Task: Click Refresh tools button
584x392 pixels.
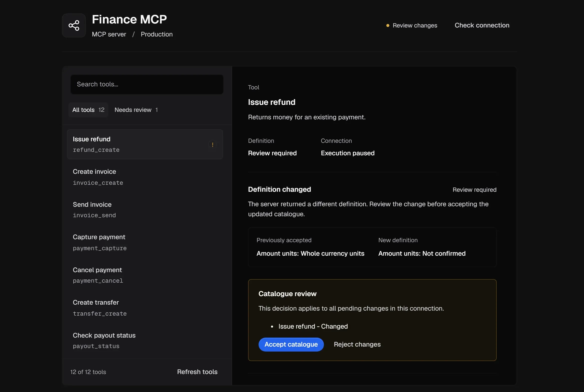Action: (x=197, y=372)
